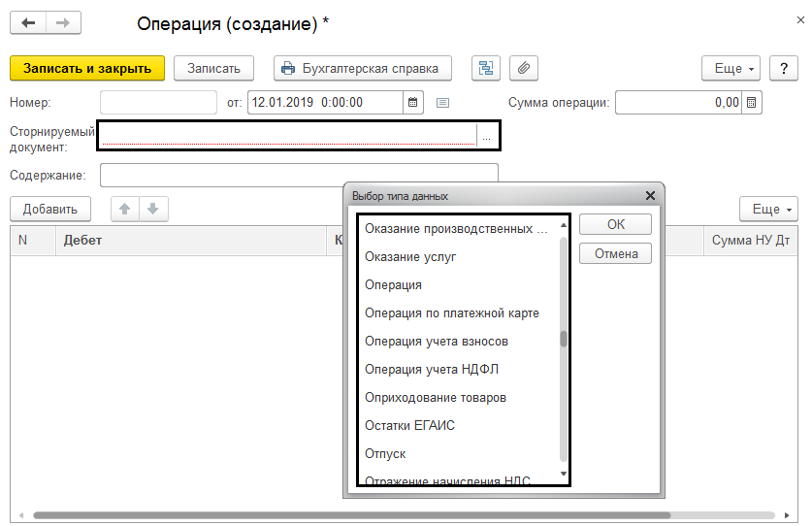Click the comment icon beside the date

tap(442, 102)
